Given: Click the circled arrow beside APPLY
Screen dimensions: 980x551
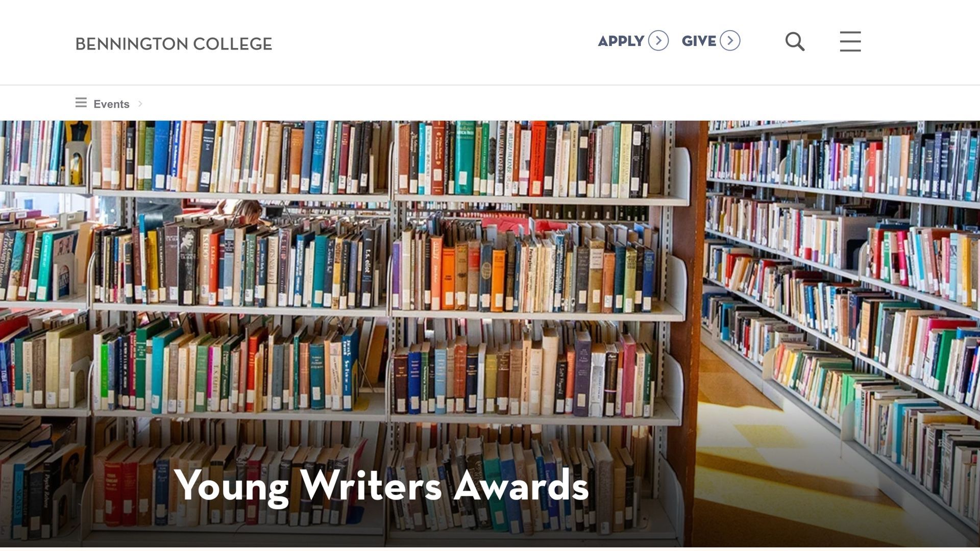Looking at the screenshot, I should coord(658,41).
